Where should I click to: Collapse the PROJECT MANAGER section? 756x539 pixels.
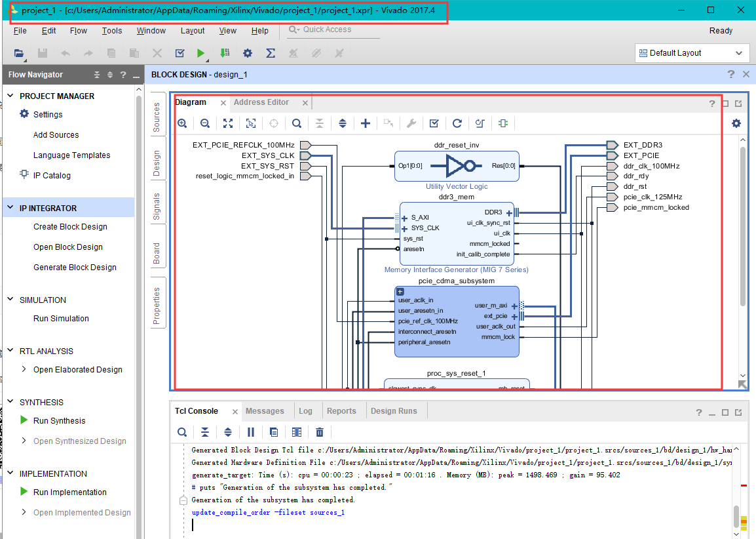click(x=10, y=96)
